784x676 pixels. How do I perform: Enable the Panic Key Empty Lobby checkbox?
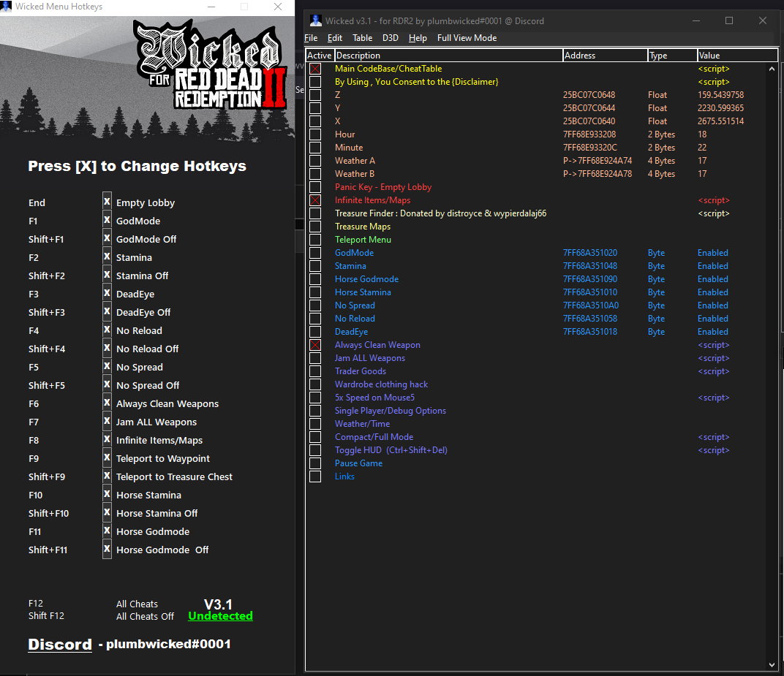pyautogui.click(x=314, y=187)
